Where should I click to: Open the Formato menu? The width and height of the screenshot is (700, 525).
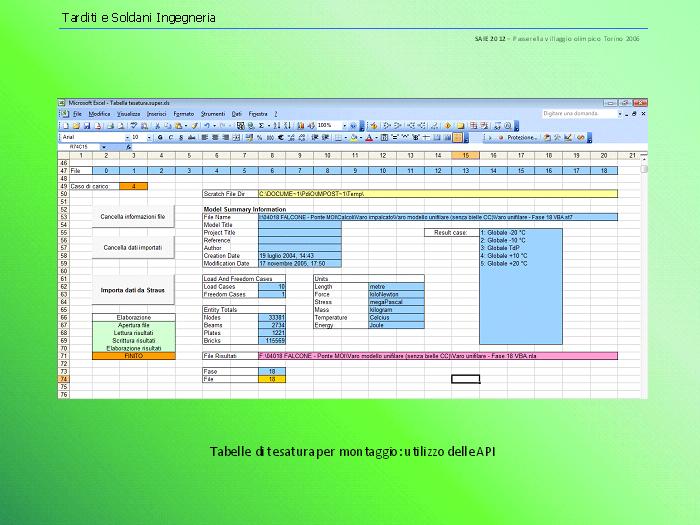pos(184,114)
